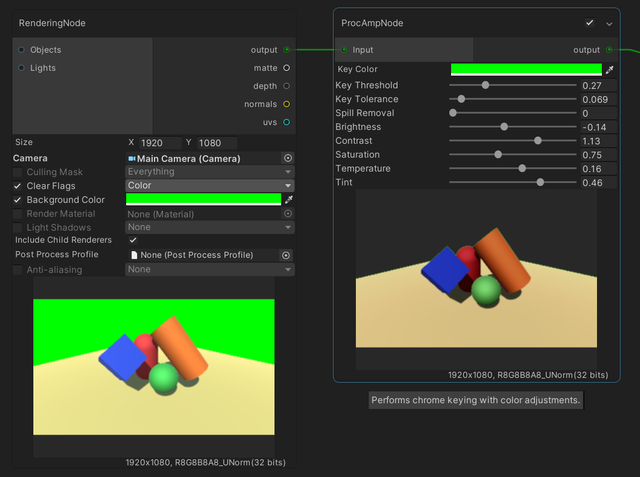
Task: Click the Size X input field
Action: (x=160, y=143)
